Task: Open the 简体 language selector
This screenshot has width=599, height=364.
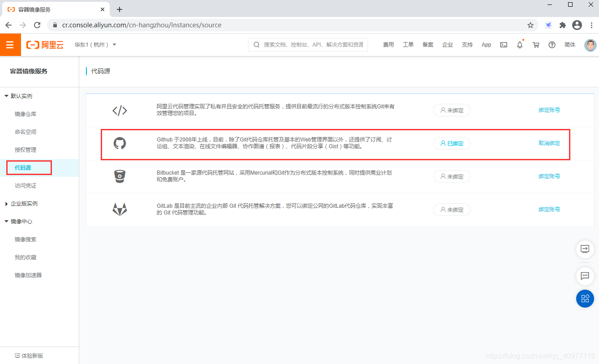Action: (570, 45)
